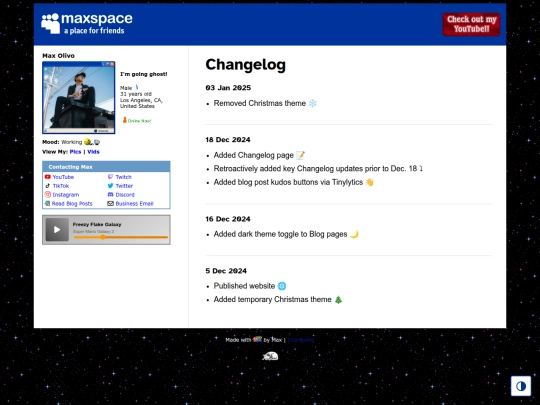
Task: Click the snowflake emoji after Removed Christmas theme
Action: (x=312, y=103)
